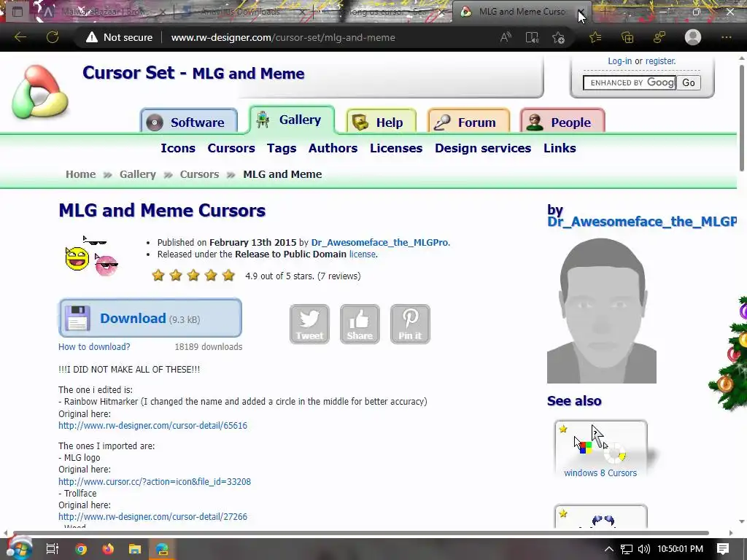Viewport: 747px width, 560px height.
Task: Open the read aloud icon in the address bar
Action: pyautogui.click(x=506, y=37)
